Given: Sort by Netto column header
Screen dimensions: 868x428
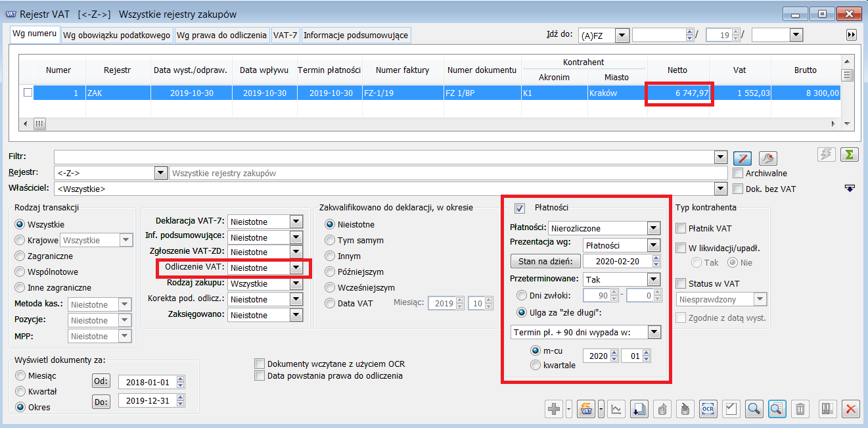Looking at the screenshot, I should (677, 70).
